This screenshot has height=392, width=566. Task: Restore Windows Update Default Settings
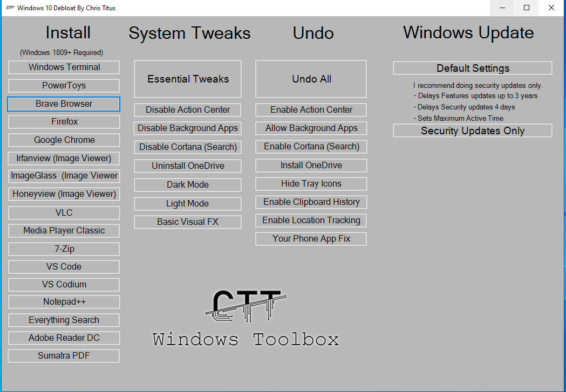473,68
